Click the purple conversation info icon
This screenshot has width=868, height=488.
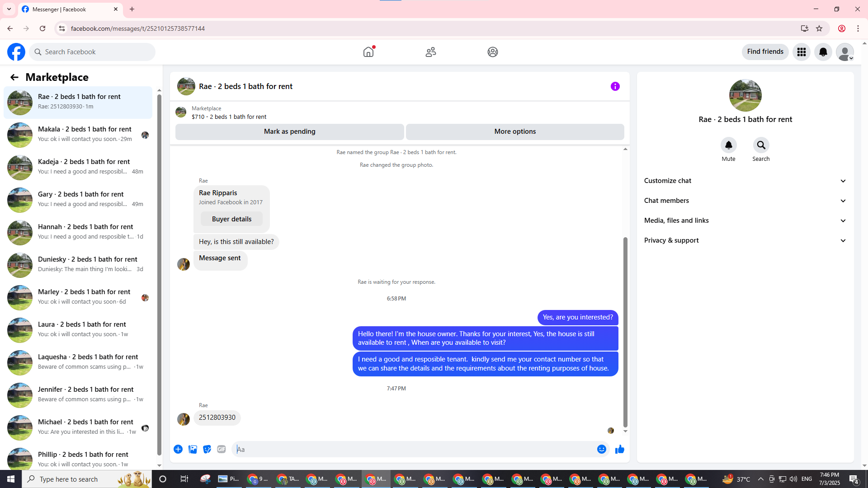point(615,86)
